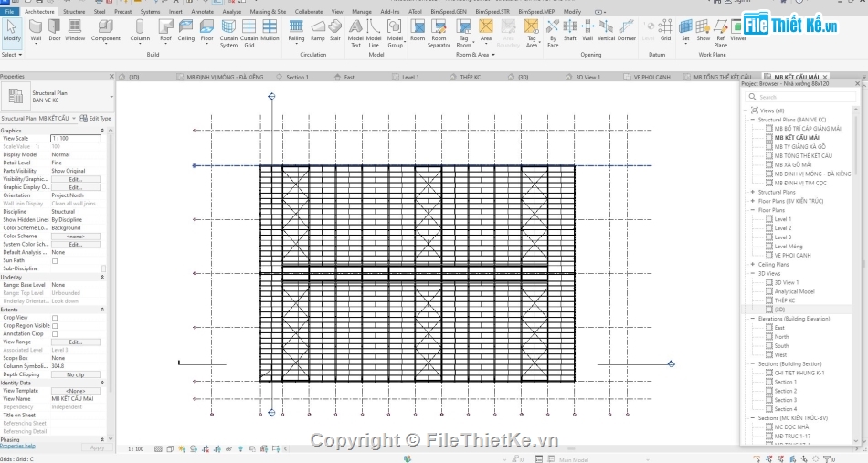Open the Section 1 view tab
Viewport: 868px width, 463px height.
coord(297,77)
